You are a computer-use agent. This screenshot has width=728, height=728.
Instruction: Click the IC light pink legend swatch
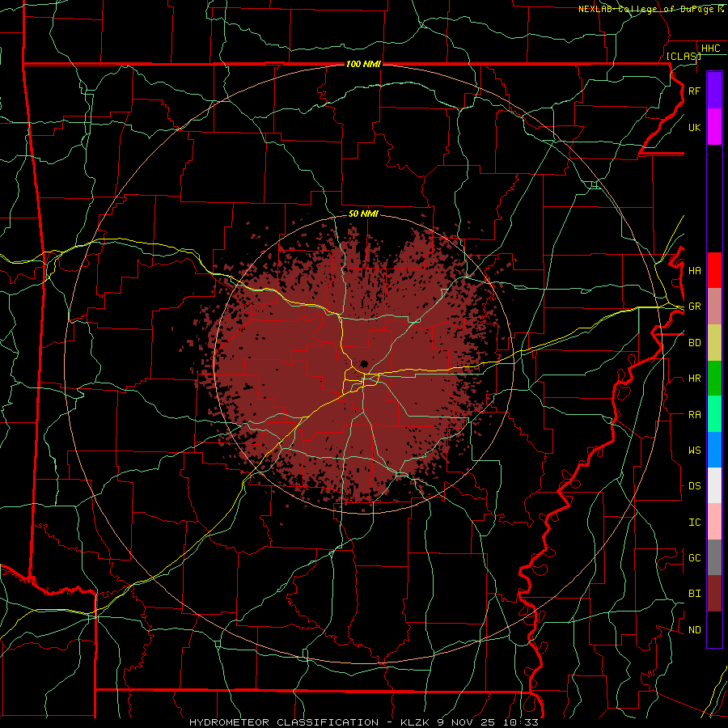point(714,522)
